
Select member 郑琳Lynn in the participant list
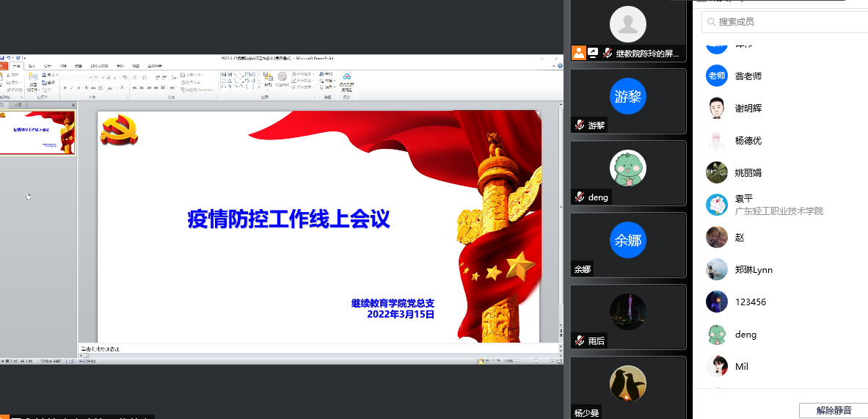point(754,270)
